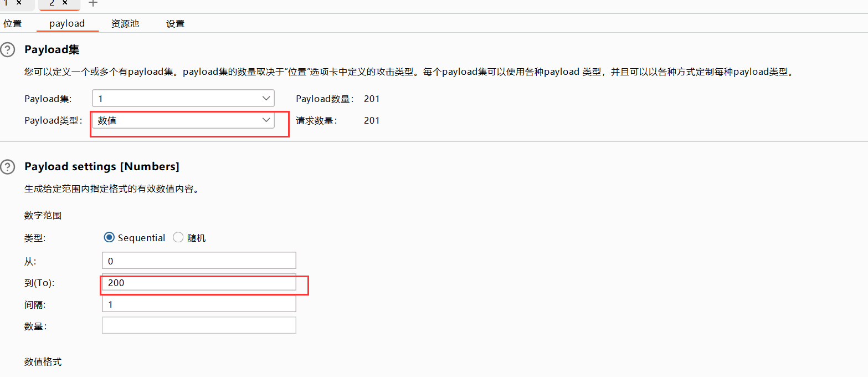Image resolution: width=868 pixels, height=377 pixels.
Task: Click the chevron arrow of Payload类型 combo box
Action: pos(266,120)
